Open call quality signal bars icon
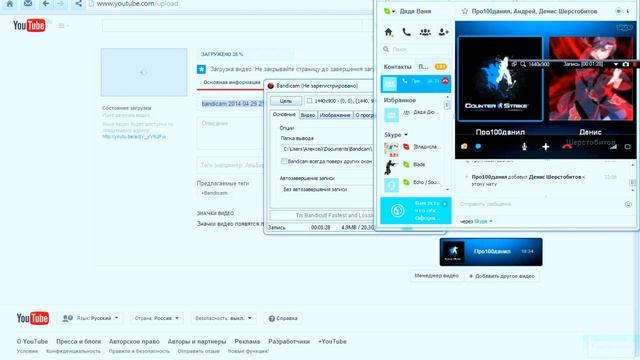 [613, 147]
